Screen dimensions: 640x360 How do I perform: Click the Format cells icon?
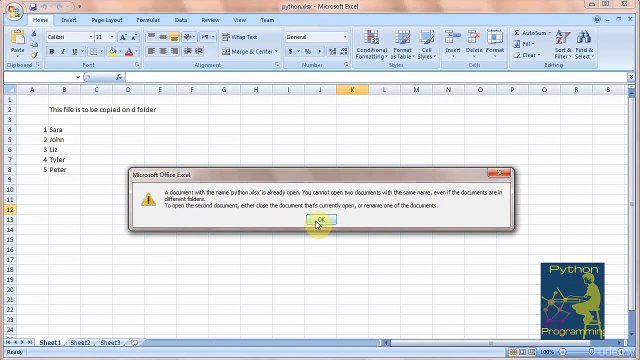(495, 38)
